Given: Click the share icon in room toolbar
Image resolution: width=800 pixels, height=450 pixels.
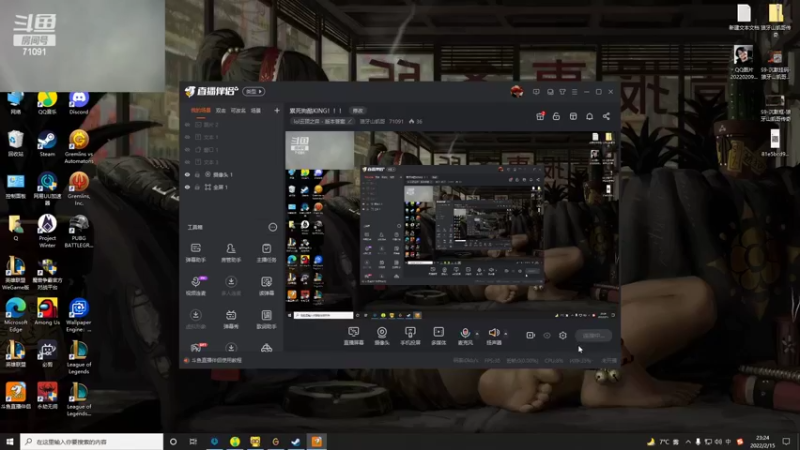Looking at the screenshot, I should pyautogui.click(x=606, y=116).
